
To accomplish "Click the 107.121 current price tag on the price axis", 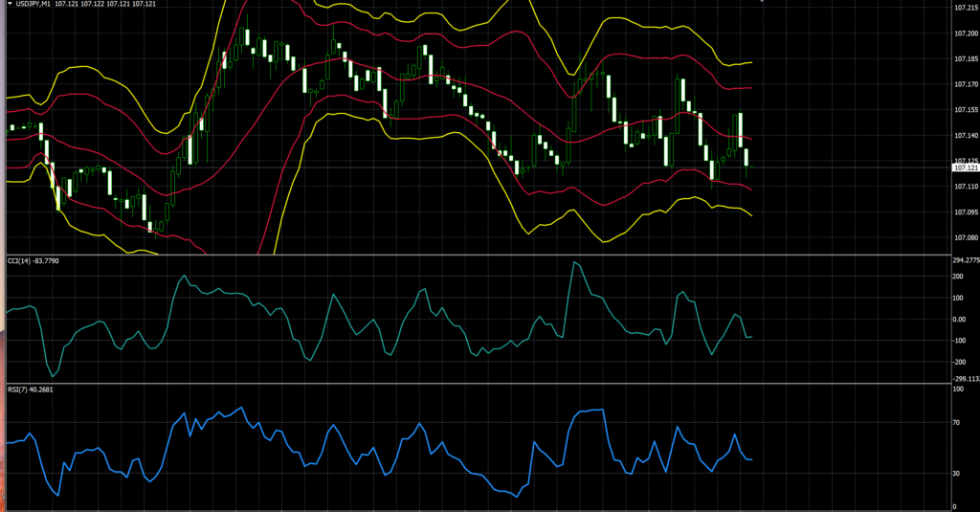I will tap(966, 167).
